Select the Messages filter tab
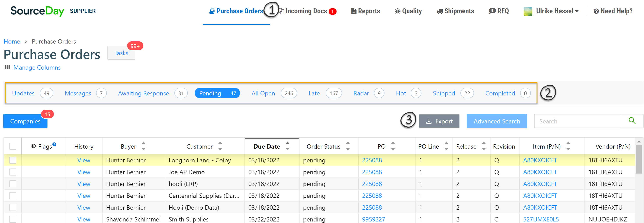The image size is (644, 223). [x=86, y=93]
